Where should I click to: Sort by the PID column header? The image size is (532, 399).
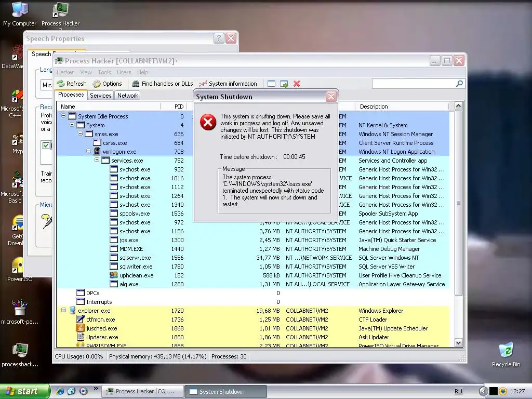[x=173, y=106]
